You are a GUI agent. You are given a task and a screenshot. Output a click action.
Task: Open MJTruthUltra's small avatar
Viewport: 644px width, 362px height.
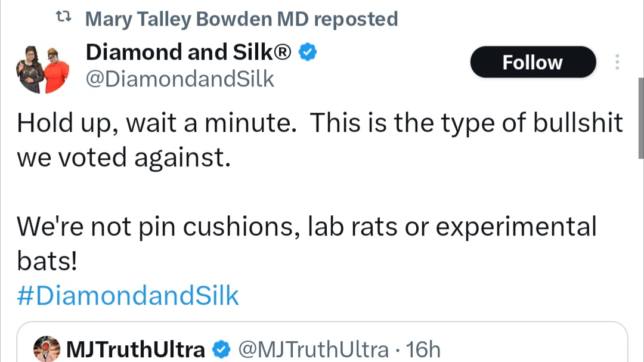pyautogui.click(x=47, y=349)
